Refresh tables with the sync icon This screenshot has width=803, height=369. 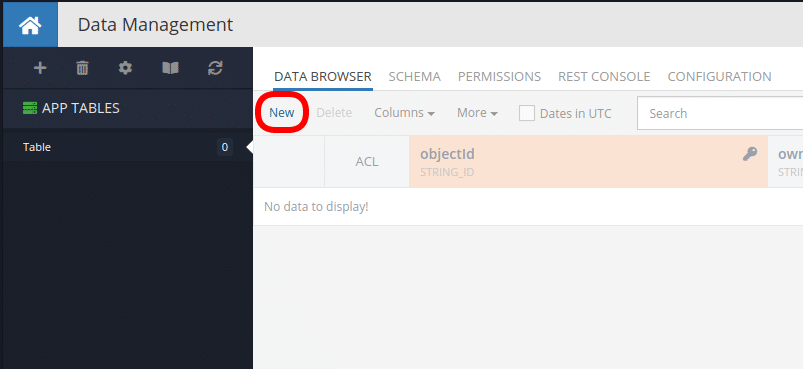[216, 68]
